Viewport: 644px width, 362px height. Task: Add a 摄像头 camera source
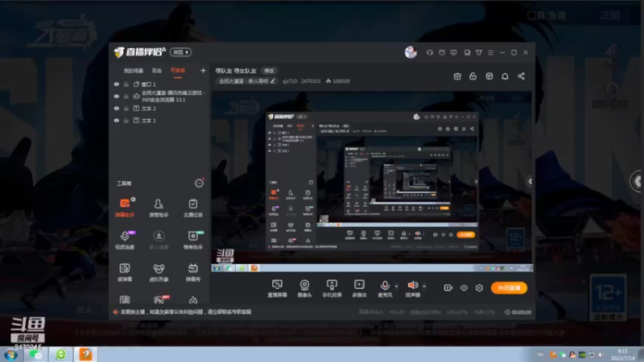click(x=304, y=288)
